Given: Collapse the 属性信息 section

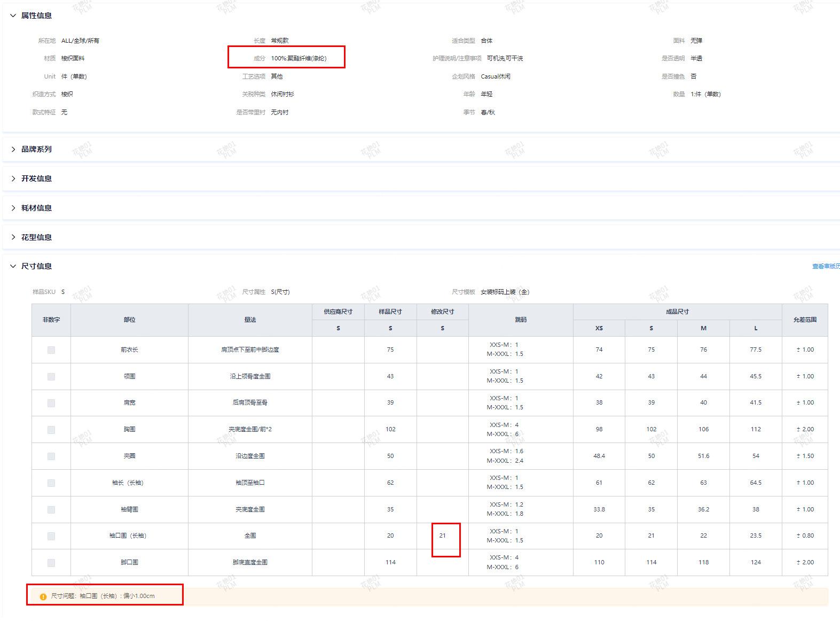Looking at the screenshot, I should (x=13, y=15).
